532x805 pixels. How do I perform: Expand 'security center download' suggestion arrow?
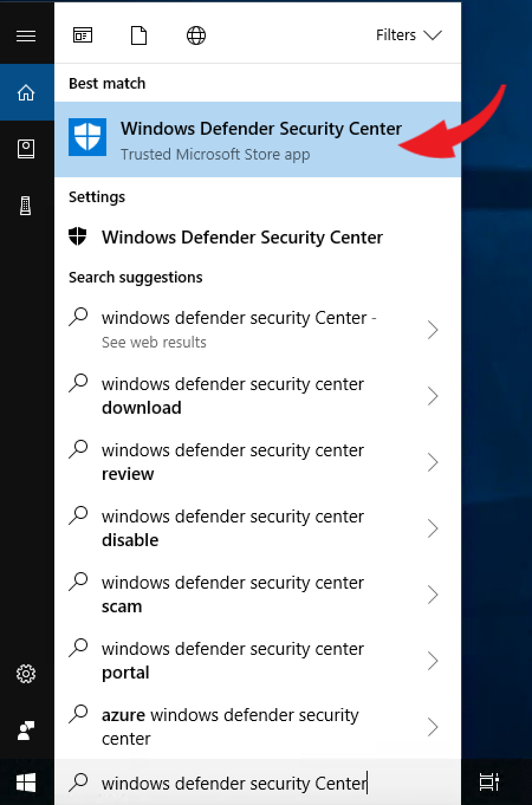pos(433,396)
